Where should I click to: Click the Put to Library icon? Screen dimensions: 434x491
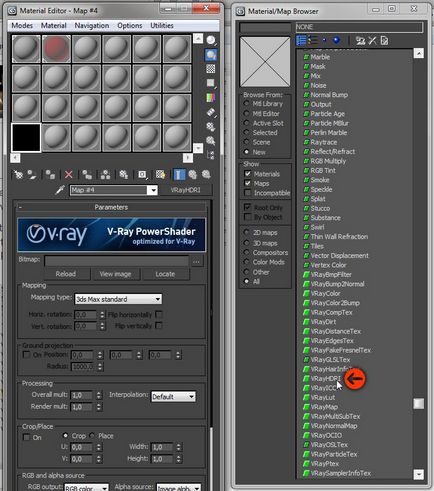[124, 174]
